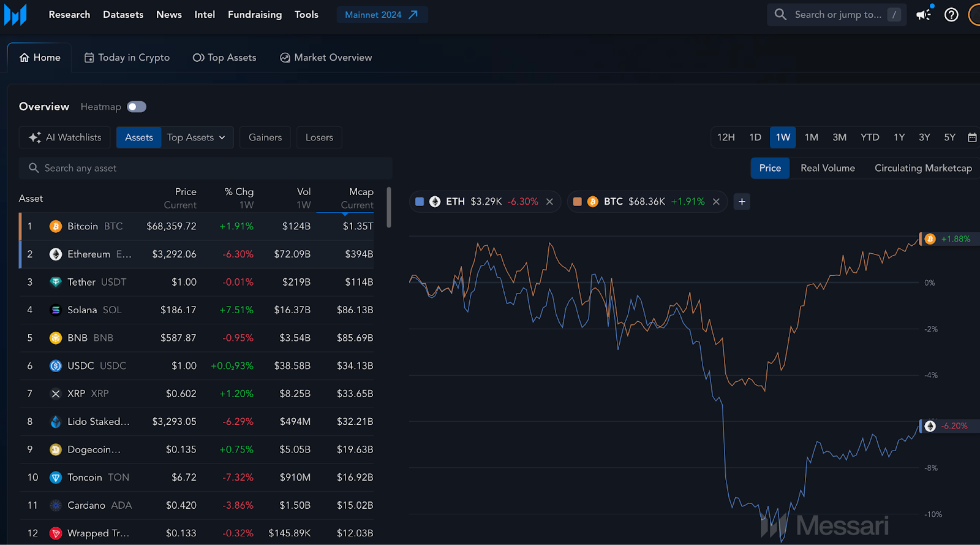
Task: Click the Lido Staked ETH icon
Action: coord(56,422)
